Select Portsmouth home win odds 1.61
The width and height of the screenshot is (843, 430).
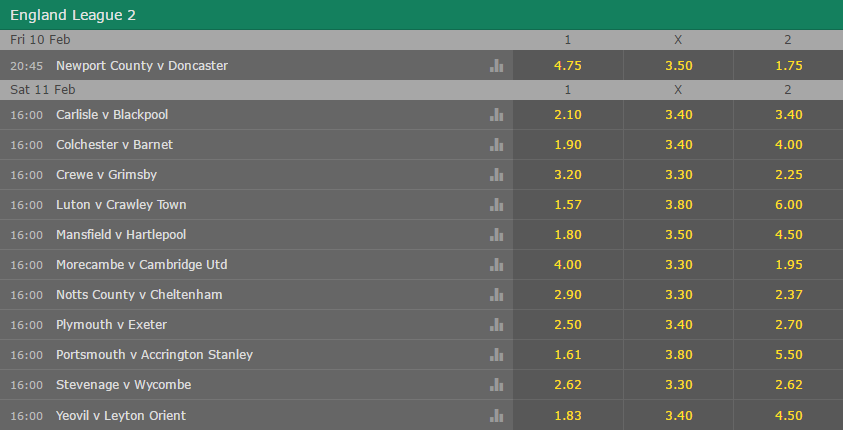point(568,355)
